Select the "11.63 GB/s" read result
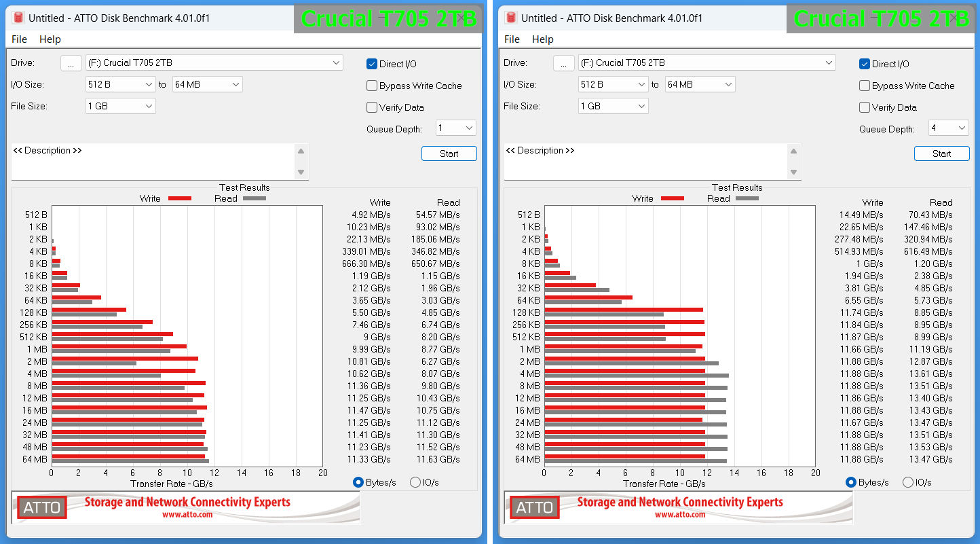Screen dimensions: 980x544 (x=438, y=459)
